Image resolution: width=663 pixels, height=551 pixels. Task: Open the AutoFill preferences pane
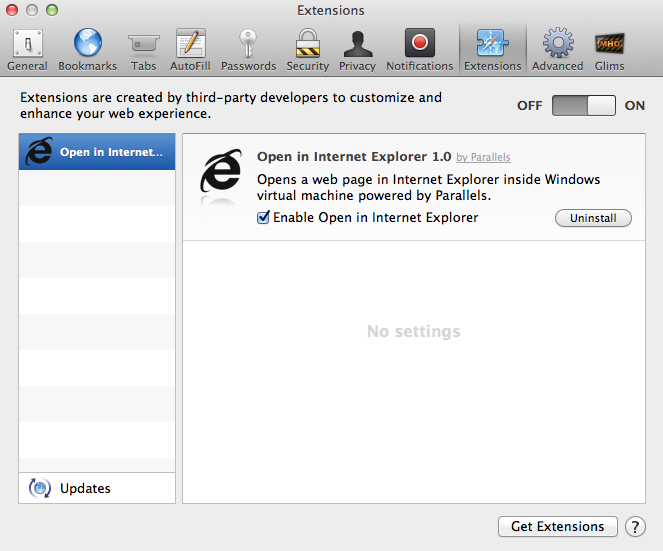(190, 50)
